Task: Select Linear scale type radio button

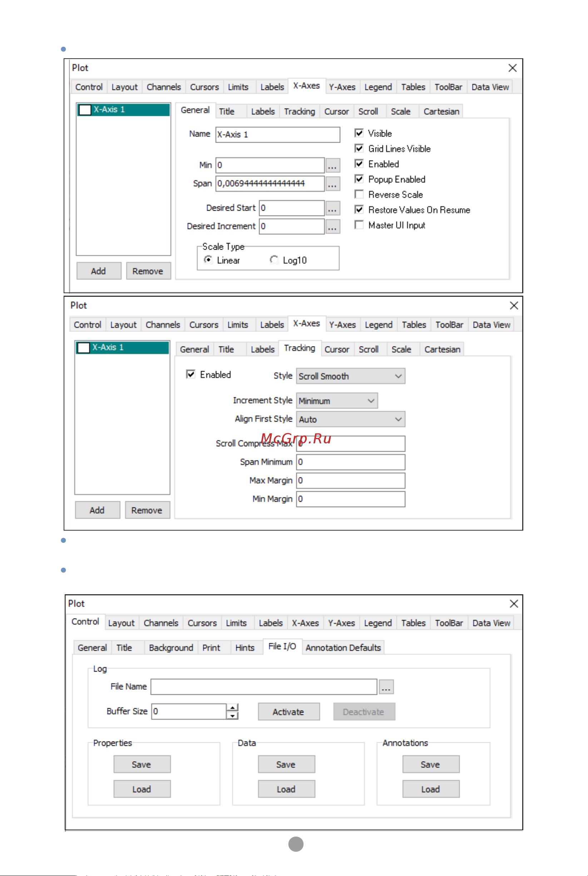Action: [208, 260]
